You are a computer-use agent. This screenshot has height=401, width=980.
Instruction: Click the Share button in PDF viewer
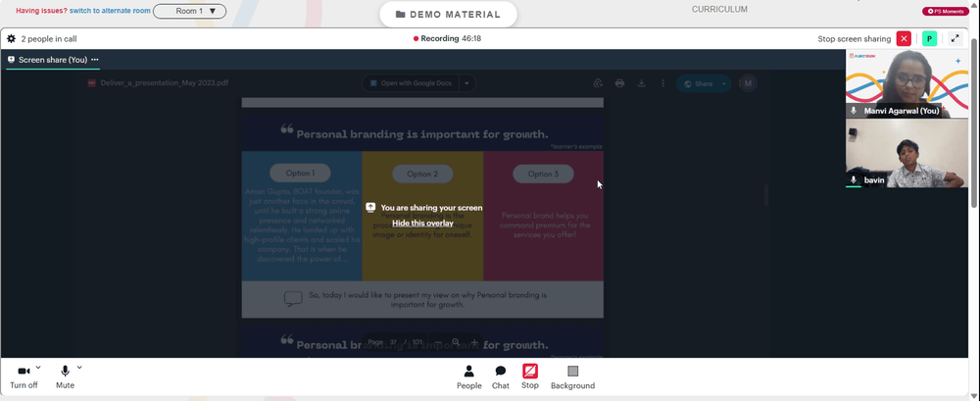[698, 84]
